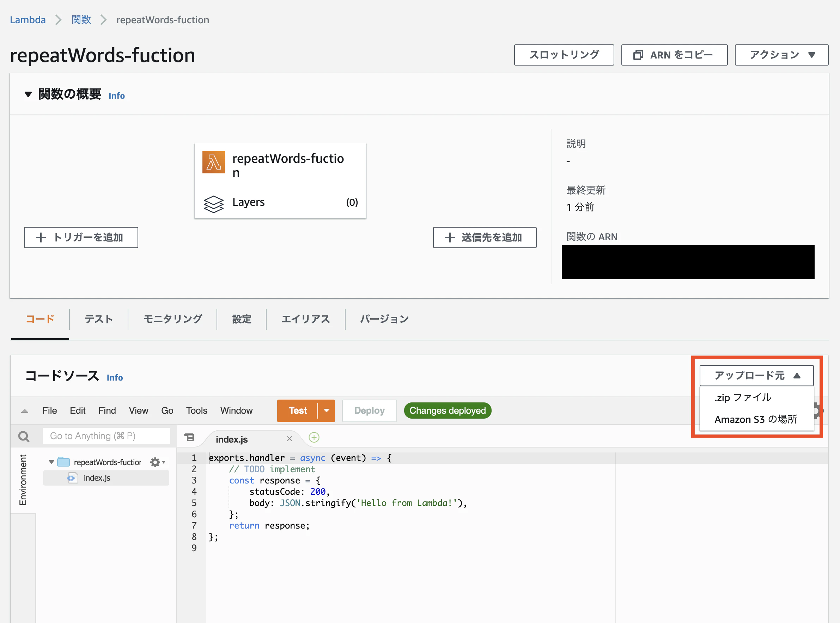Add a destination with 送信先を追加
The height and width of the screenshot is (623, 840).
point(485,238)
